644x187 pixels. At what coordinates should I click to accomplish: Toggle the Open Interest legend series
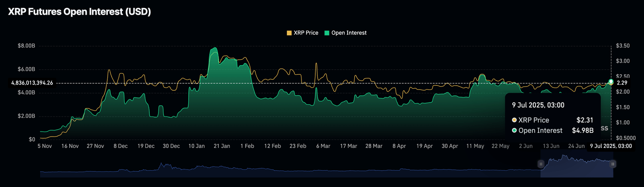pos(345,33)
